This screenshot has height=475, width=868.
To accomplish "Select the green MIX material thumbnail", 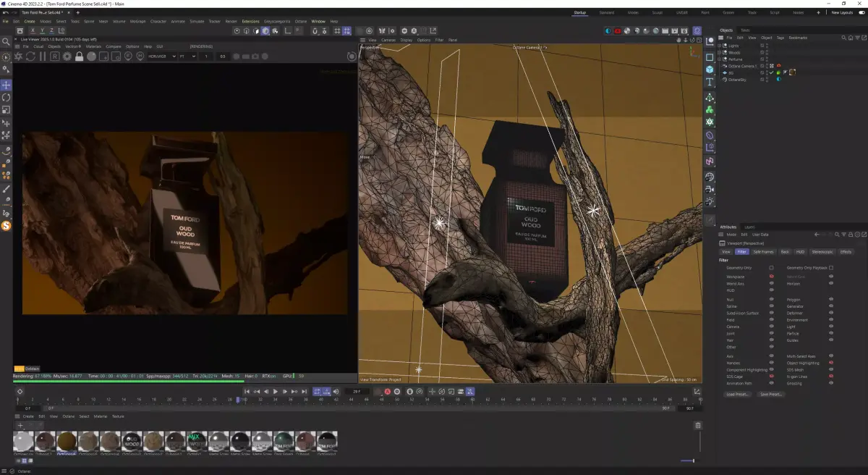I will (x=195, y=442).
